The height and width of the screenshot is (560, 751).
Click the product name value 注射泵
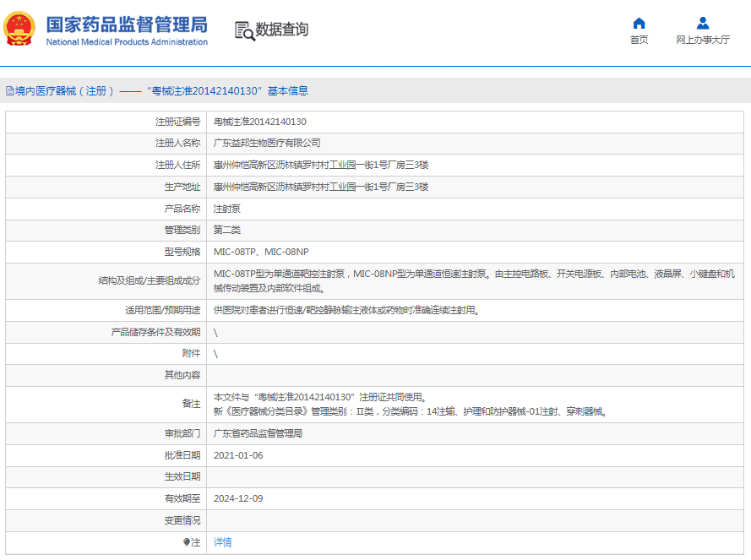[226, 208]
